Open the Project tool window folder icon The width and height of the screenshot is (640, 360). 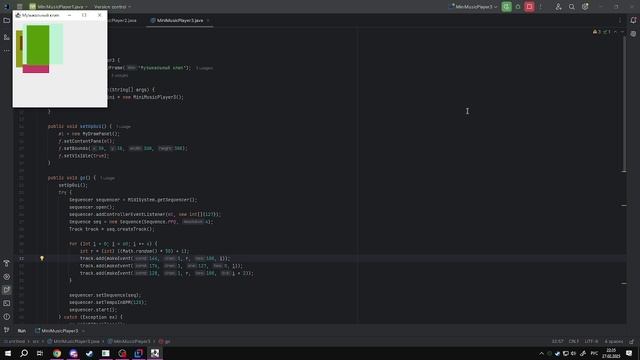pos(7,20)
